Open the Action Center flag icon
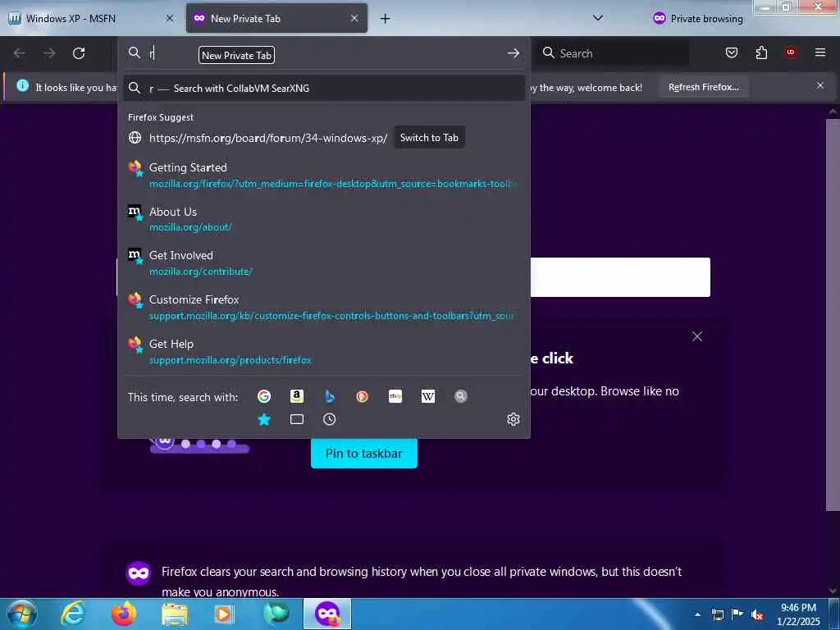 point(737,614)
